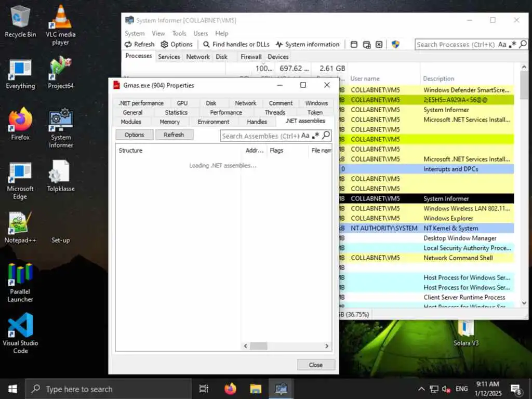
Task: Click Find handles or DLLs
Action: pyautogui.click(x=236, y=45)
